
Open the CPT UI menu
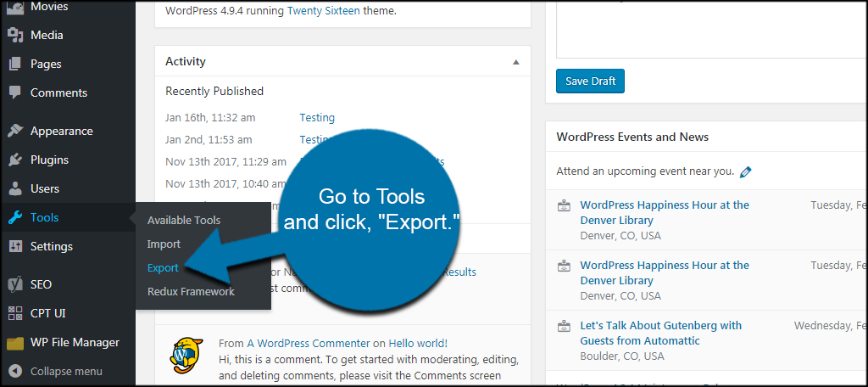pos(48,313)
